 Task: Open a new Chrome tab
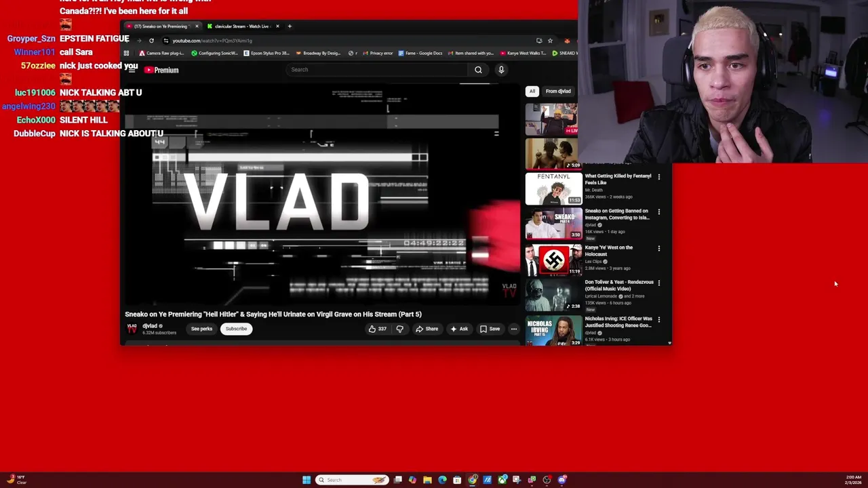click(290, 26)
